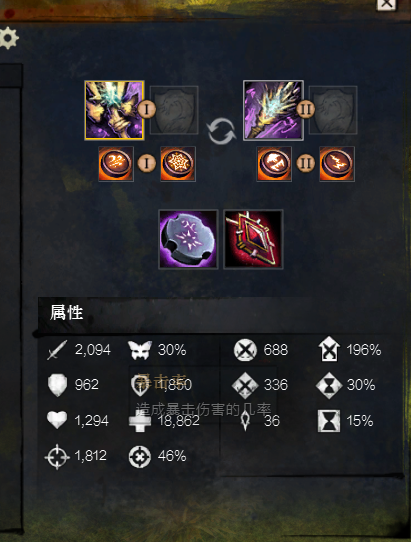Select weapon set II staff icon
Viewport: 411px width, 542px height.
point(273,110)
